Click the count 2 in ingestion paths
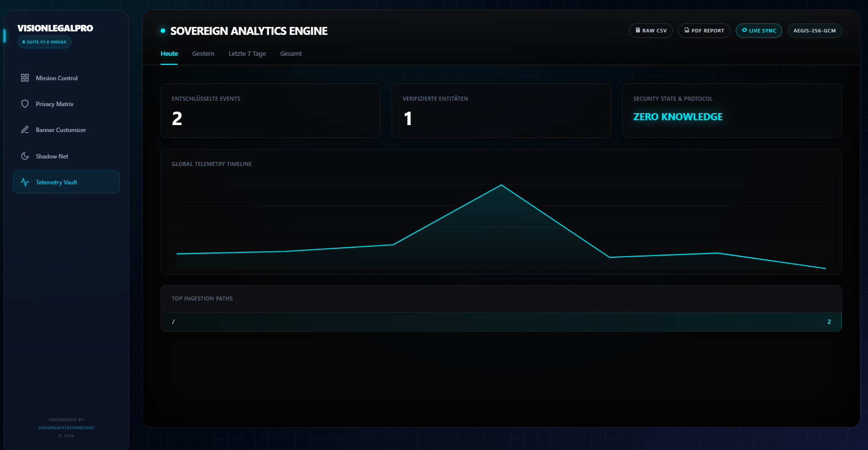This screenshot has height=450, width=868. [829, 322]
